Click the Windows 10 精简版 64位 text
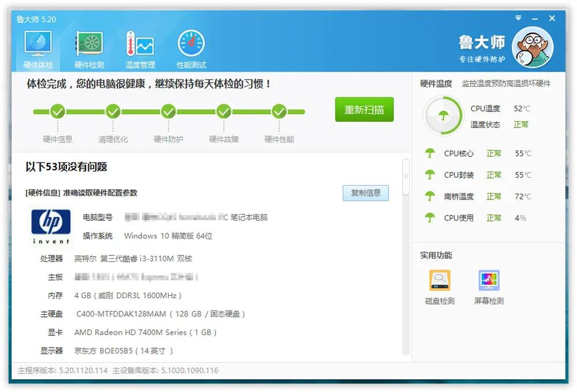The height and width of the screenshot is (392, 577). 168,236
